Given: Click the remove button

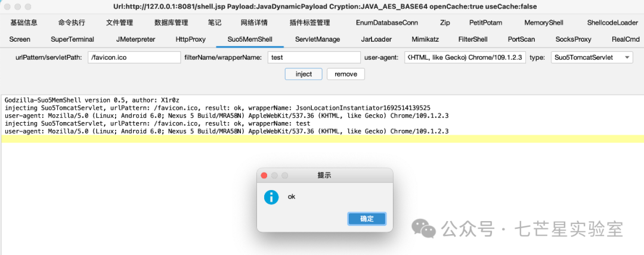Looking at the screenshot, I should point(346,74).
